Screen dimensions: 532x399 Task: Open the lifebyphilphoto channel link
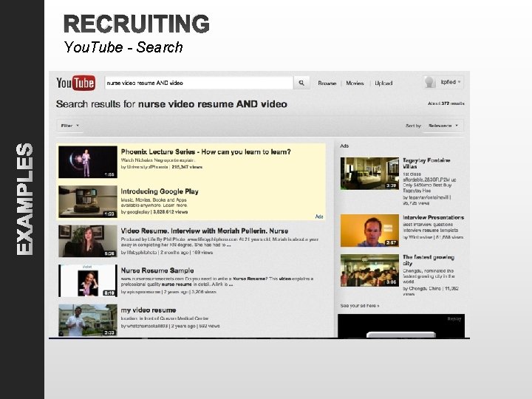(x=142, y=253)
